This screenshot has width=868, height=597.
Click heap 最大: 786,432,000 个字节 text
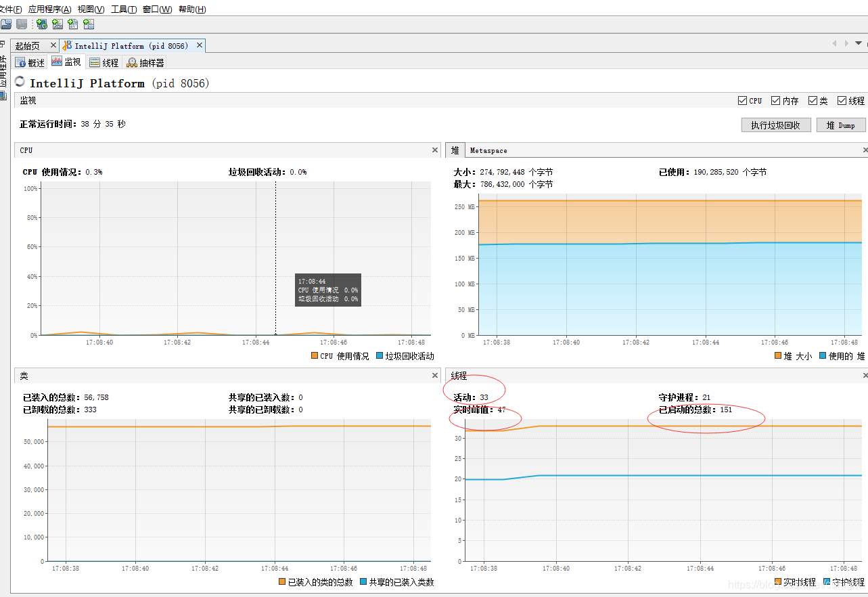click(x=503, y=184)
